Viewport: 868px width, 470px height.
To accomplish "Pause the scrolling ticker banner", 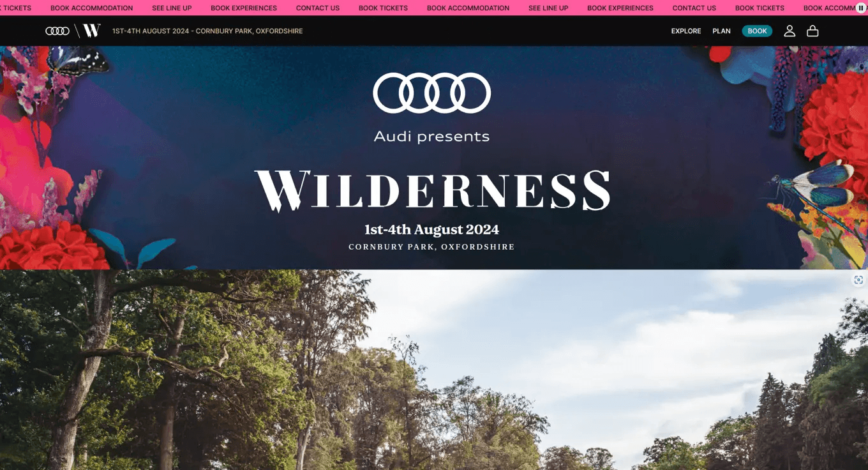I will (860, 8).
